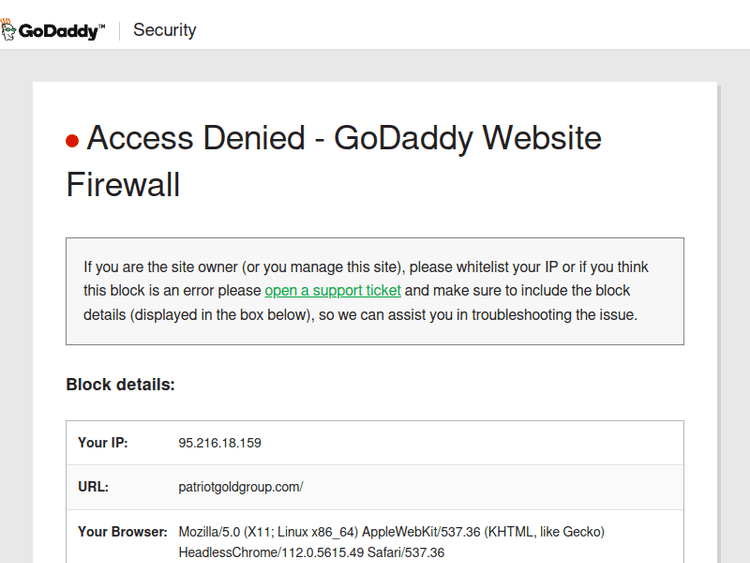Viewport: 750px width, 563px height.
Task: Click the "GoDaddy Website" part of the heading
Action: (x=468, y=138)
